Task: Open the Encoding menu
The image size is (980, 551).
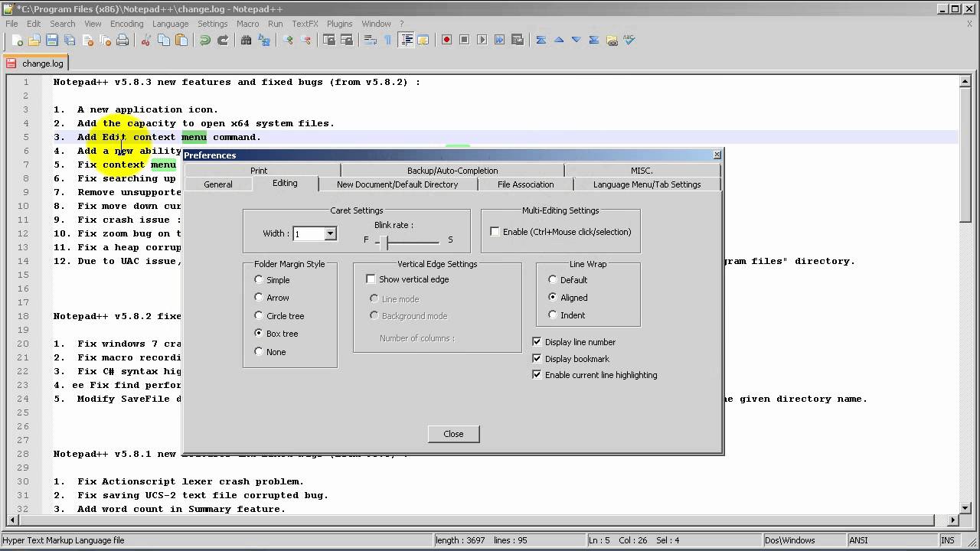Action: [126, 24]
